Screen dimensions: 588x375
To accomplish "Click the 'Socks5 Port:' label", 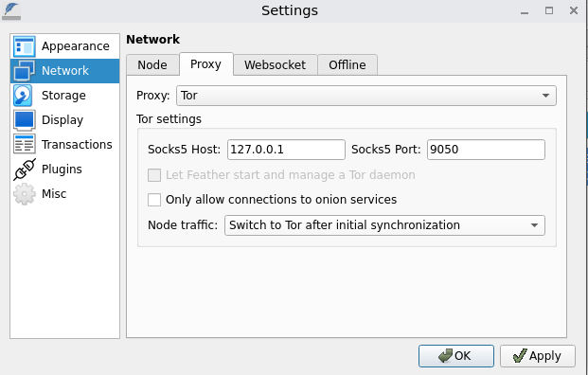I will click(x=386, y=150).
